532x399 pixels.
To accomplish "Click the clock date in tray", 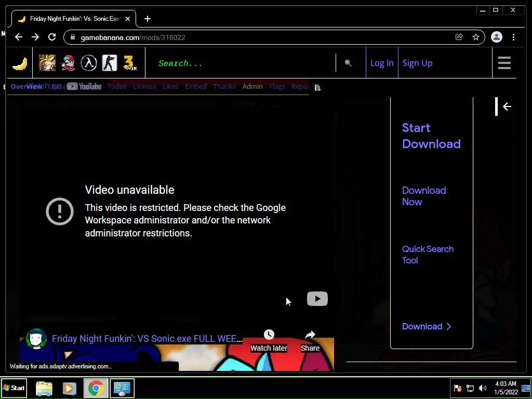I will point(506,388).
